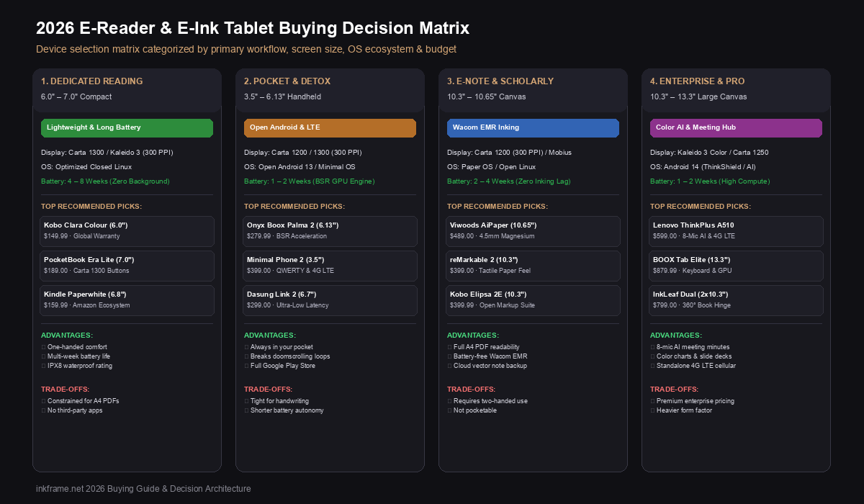This screenshot has width=864, height=504.
Task: Choose the Onyx Boox Palma 2 card
Action: (330, 231)
